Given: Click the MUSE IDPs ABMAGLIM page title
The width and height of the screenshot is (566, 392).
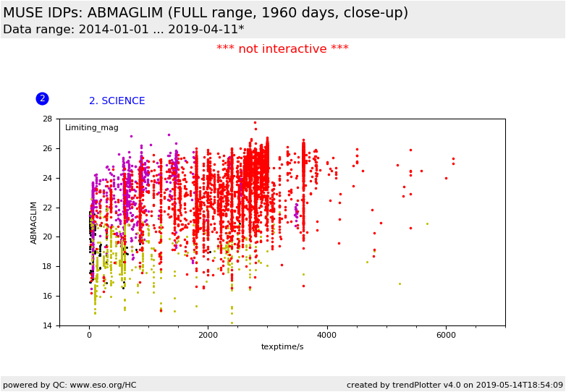Looking at the screenshot, I should 206,13.
